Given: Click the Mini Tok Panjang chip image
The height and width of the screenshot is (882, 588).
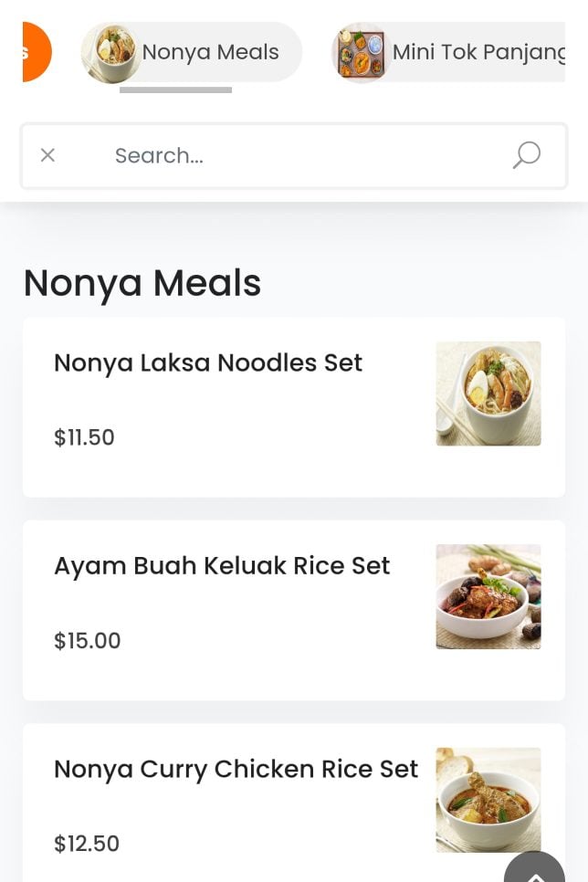Looking at the screenshot, I should coord(361,52).
